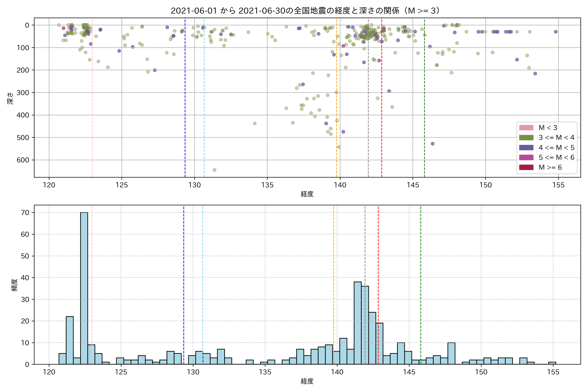
Task: Click the magenta 5 <= M < 6 swatch
Action: pyautogui.click(x=526, y=157)
